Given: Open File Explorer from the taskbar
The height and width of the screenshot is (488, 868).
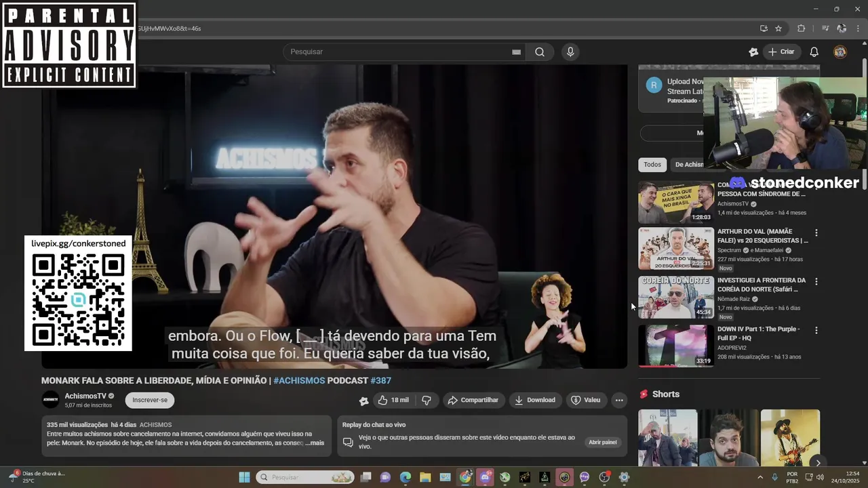Looking at the screenshot, I should (425, 477).
